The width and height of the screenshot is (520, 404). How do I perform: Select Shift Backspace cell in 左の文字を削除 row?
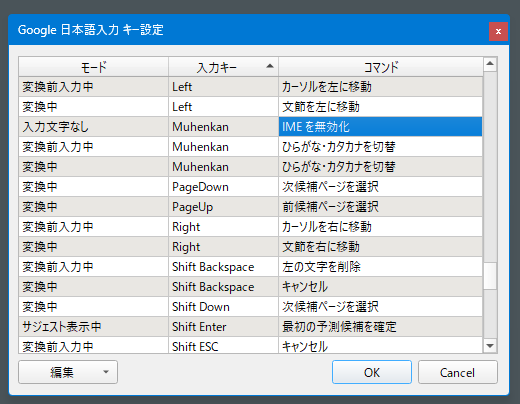coord(223,267)
